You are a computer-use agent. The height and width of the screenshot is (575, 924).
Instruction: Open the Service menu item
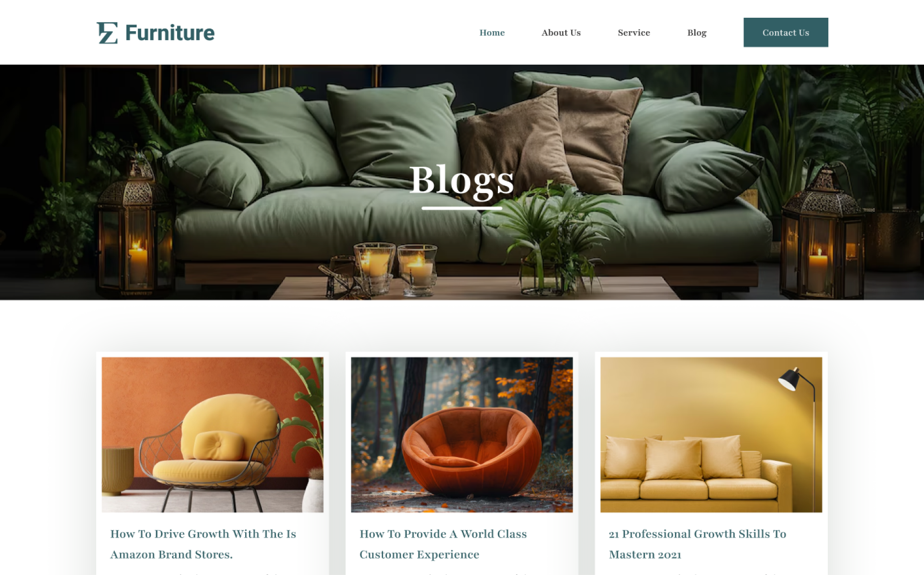[634, 33]
